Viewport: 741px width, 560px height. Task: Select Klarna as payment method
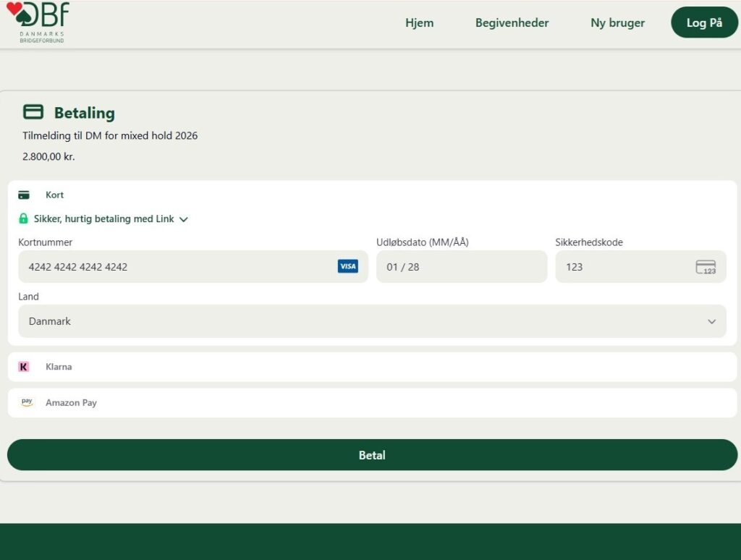click(x=59, y=367)
